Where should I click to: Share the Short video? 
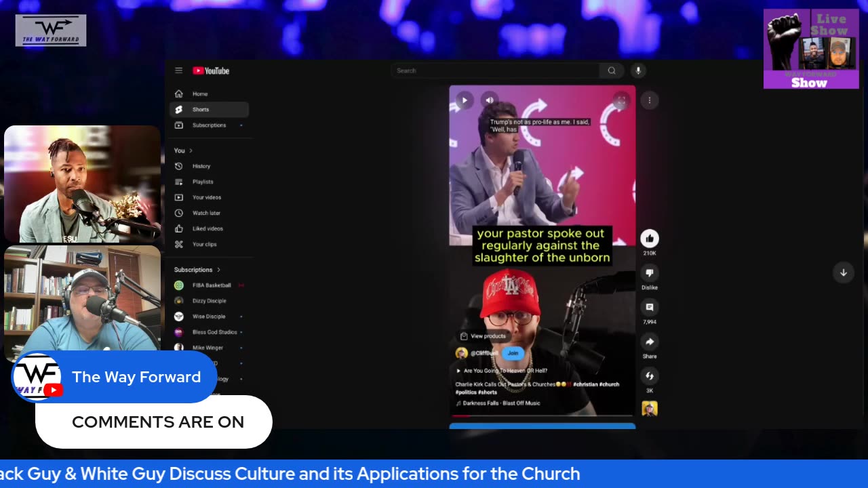click(650, 342)
